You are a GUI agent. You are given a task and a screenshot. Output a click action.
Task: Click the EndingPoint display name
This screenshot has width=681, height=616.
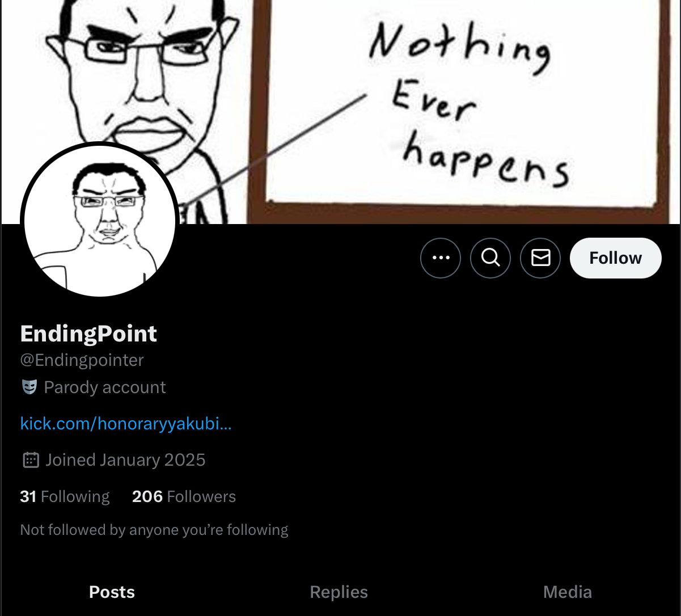88,334
